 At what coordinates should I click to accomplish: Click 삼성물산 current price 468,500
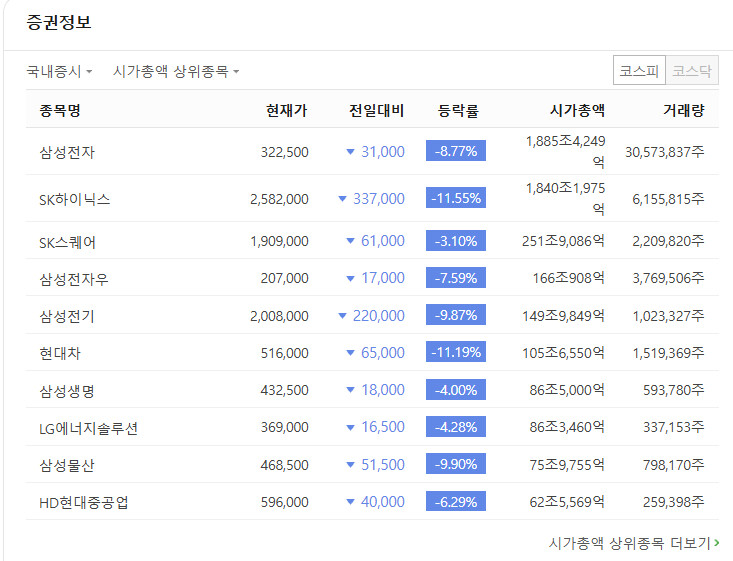click(x=284, y=465)
